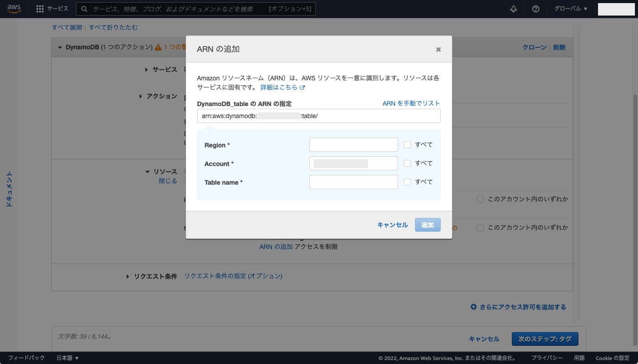Click the 次のステップ: タグ button

point(545,339)
